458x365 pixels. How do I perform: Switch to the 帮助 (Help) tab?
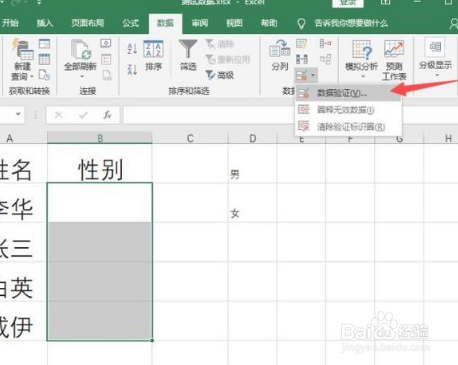269,23
